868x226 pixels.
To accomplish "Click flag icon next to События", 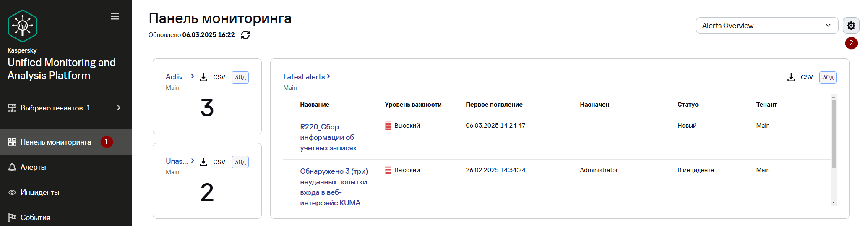I will click(12, 218).
